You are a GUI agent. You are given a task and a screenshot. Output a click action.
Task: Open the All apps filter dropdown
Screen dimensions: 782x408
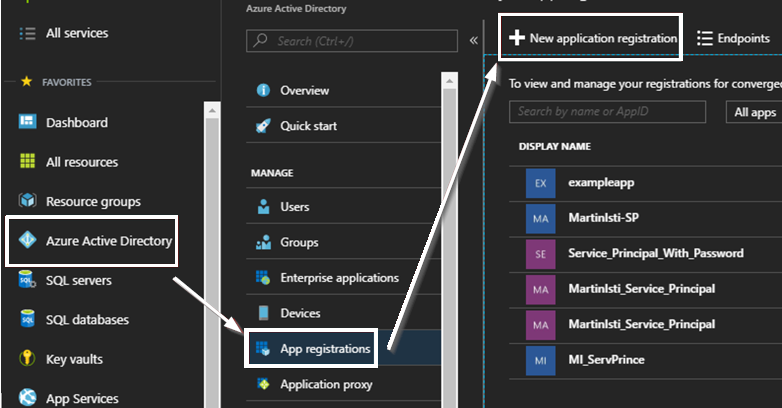754,112
